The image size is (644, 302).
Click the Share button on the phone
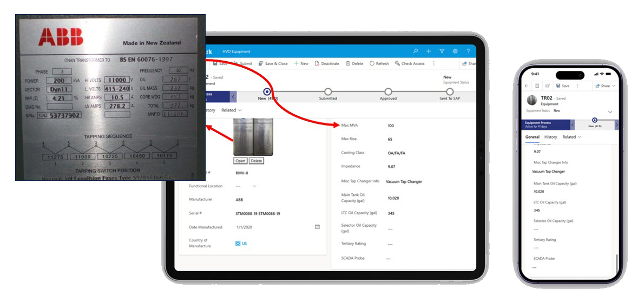[603, 86]
